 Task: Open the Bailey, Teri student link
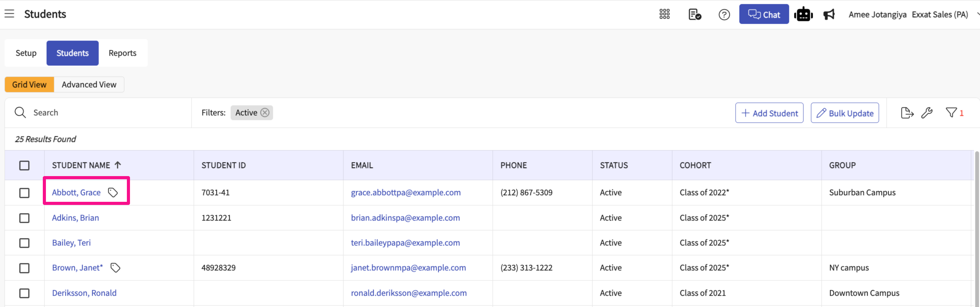[71, 243]
